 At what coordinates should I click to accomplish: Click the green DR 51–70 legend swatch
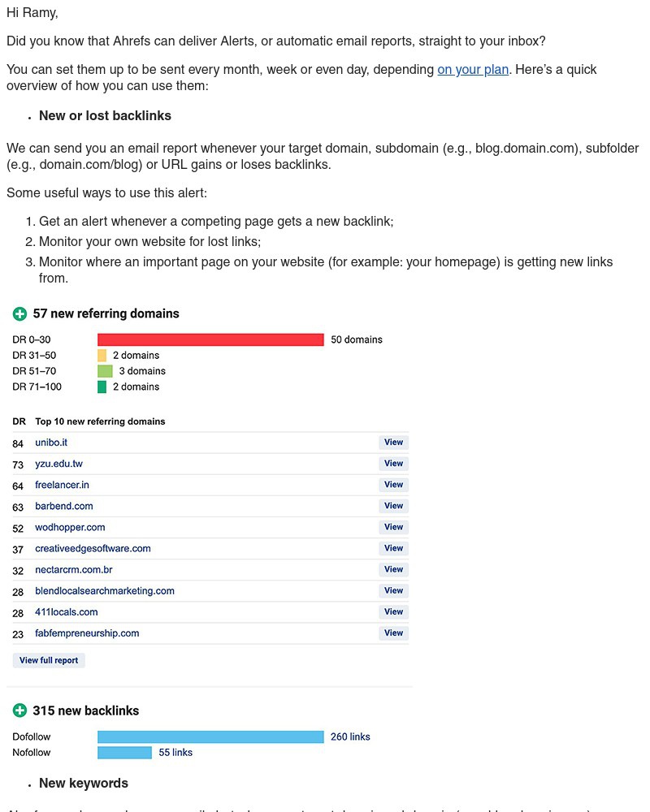(105, 371)
